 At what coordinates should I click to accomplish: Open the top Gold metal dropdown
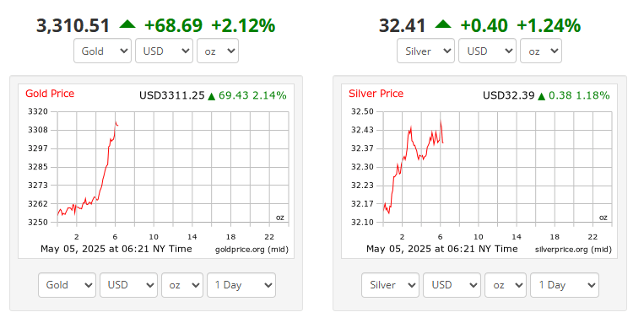[102, 51]
